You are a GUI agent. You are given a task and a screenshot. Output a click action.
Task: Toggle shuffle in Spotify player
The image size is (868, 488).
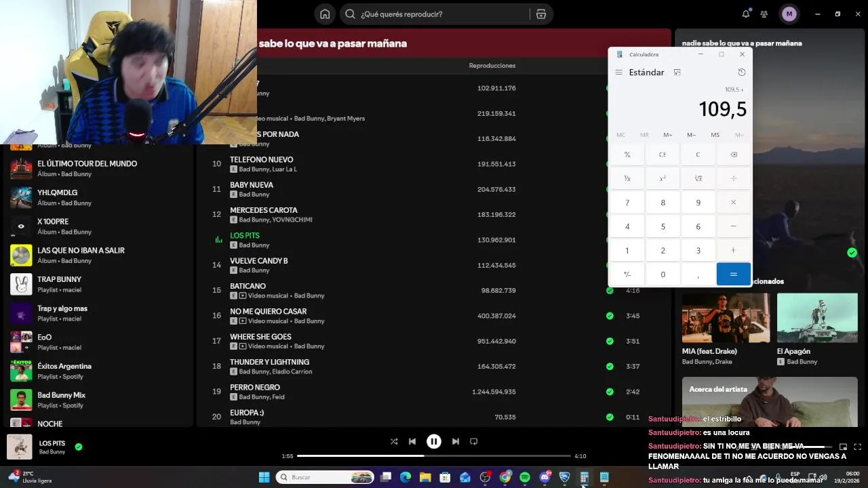click(394, 441)
